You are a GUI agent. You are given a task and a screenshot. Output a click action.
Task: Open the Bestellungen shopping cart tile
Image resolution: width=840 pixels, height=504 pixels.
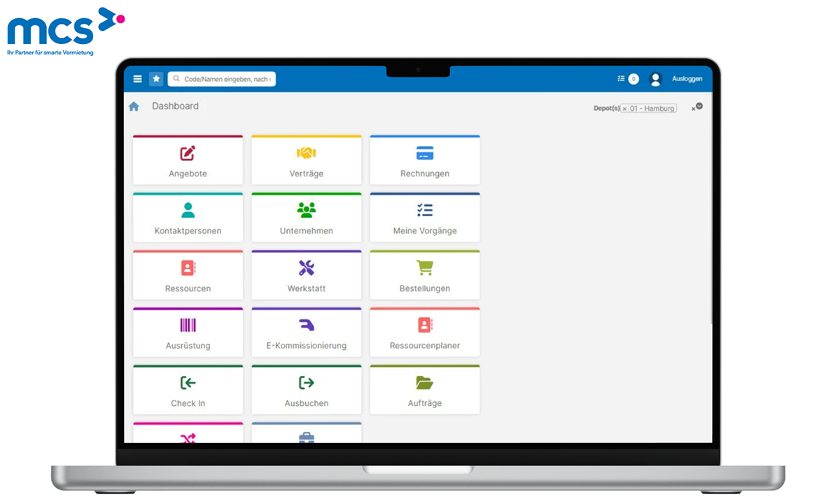coord(424,275)
